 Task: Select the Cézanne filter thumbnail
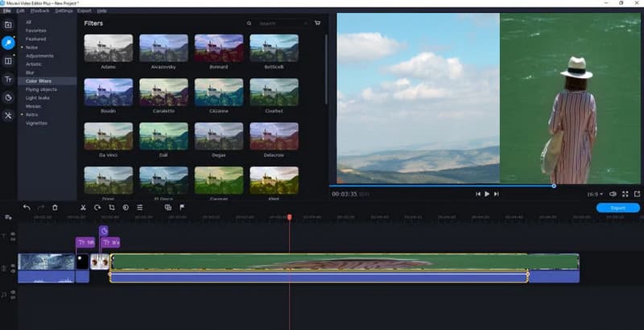click(x=218, y=93)
